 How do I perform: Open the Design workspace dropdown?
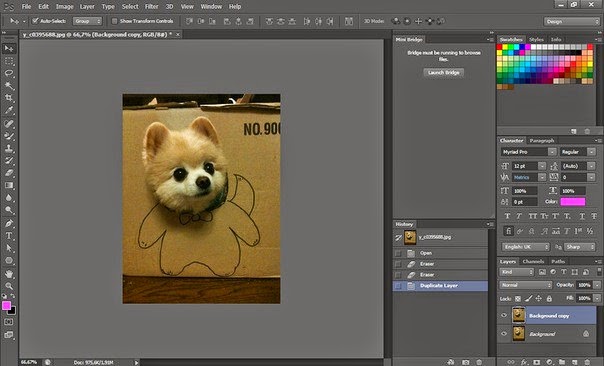click(x=571, y=22)
